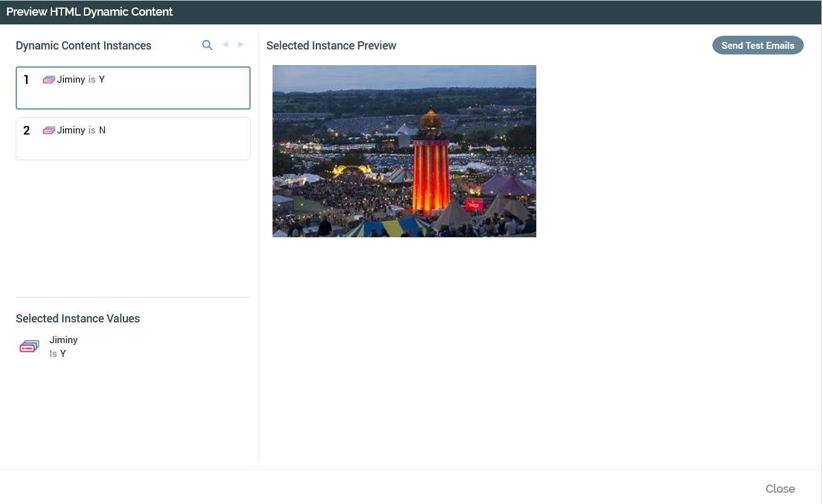This screenshot has width=822, height=504.
Task: Go to the next instance arrow
Action: pyautogui.click(x=241, y=45)
